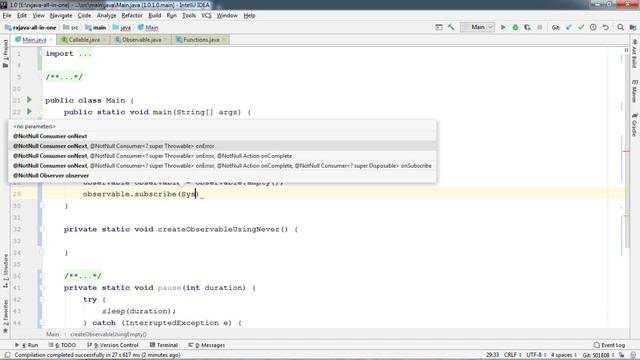Screen dimensions: 640x360
Task: Click the inspector icon in status bar corner
Action: tap(633, 355)
